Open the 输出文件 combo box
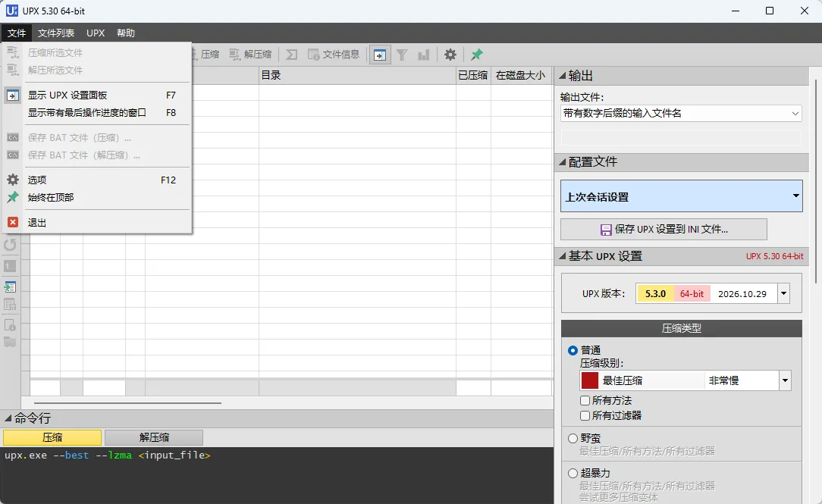This screenshot has height=504, width=822. tap(681, 113)
